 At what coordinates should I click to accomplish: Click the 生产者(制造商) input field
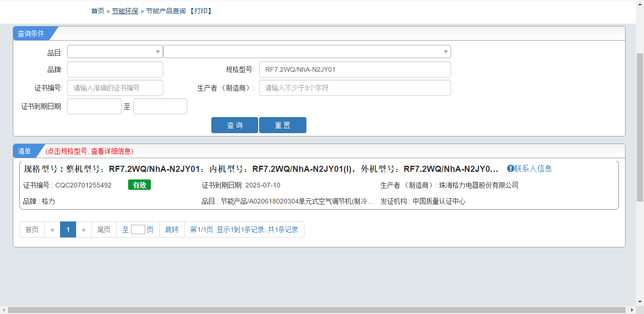355,88
